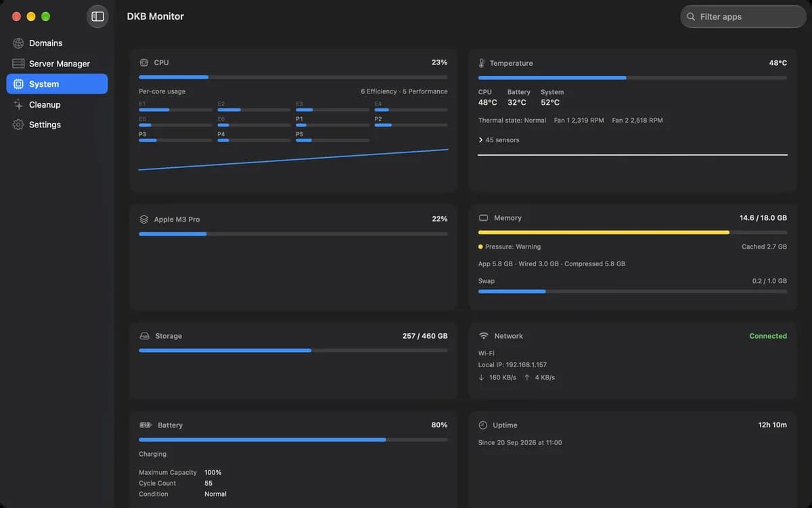Click the Temperature level bar

point(633,78)
